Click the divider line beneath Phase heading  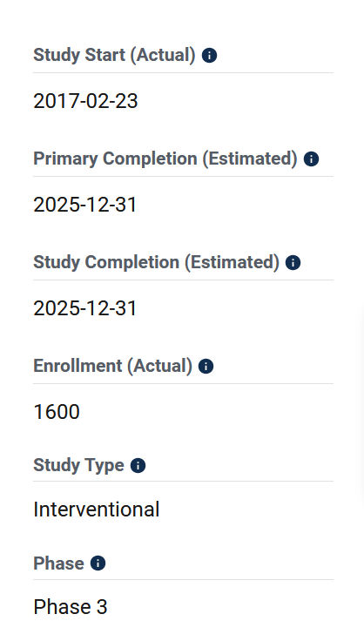click(x=183, y=579)
